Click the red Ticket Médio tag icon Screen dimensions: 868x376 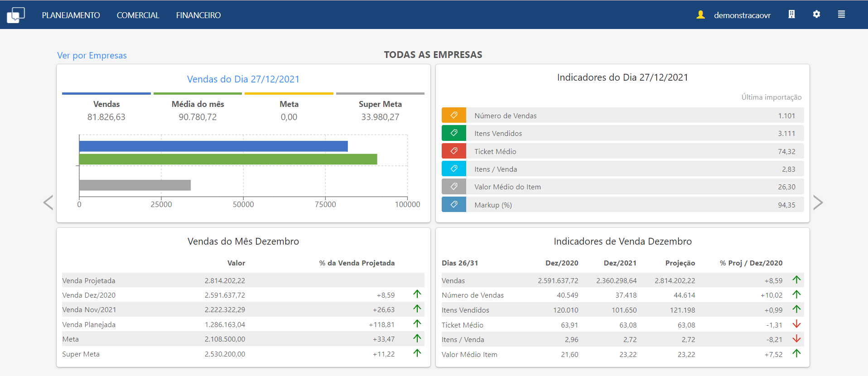coord(454,151)
